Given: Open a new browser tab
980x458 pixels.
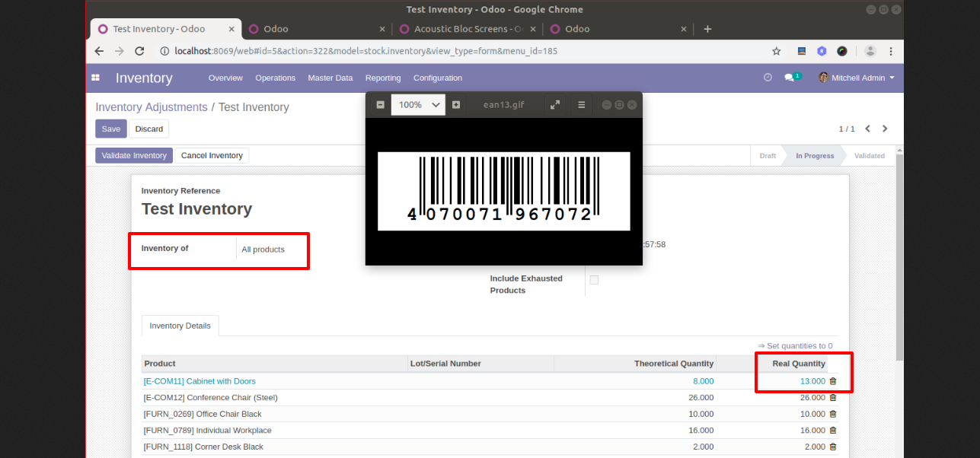Looking at the screenshot, I should (707, 29).
